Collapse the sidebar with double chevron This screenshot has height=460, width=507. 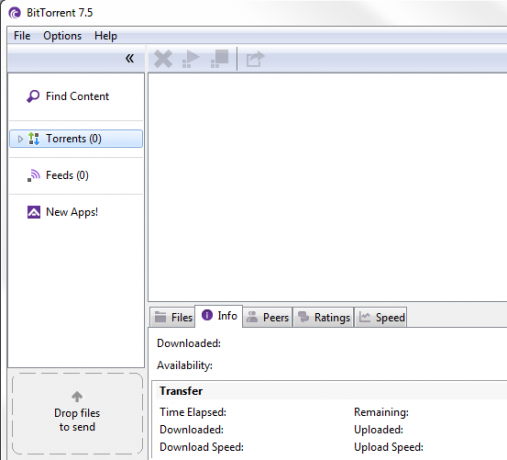[129, 58]
